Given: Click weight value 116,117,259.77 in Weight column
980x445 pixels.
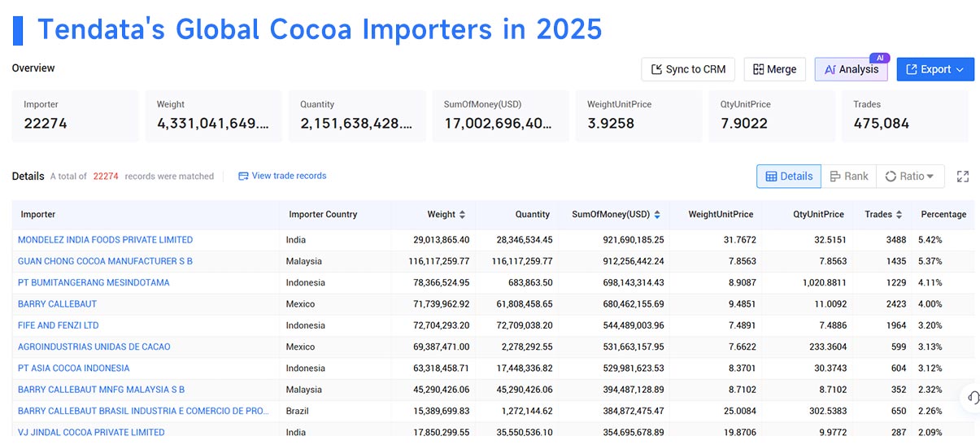Looking at the screenshot, I should point(438,261).
